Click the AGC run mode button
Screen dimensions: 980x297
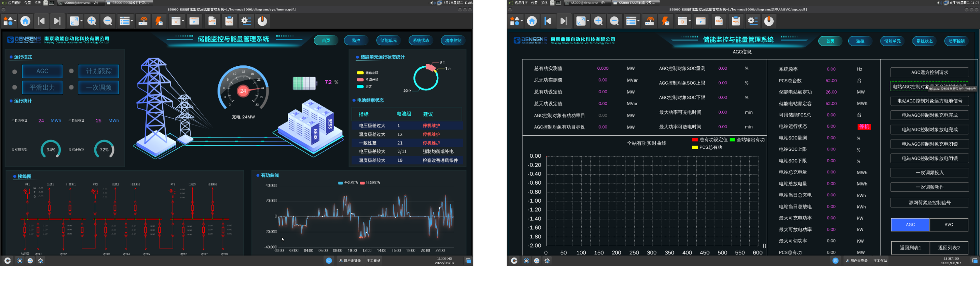(42, 71)
